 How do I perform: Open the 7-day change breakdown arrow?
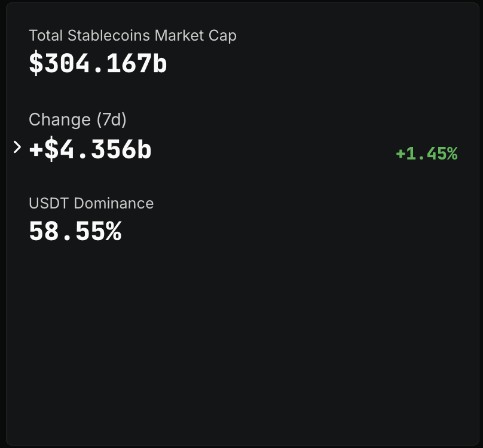[17, 147]
